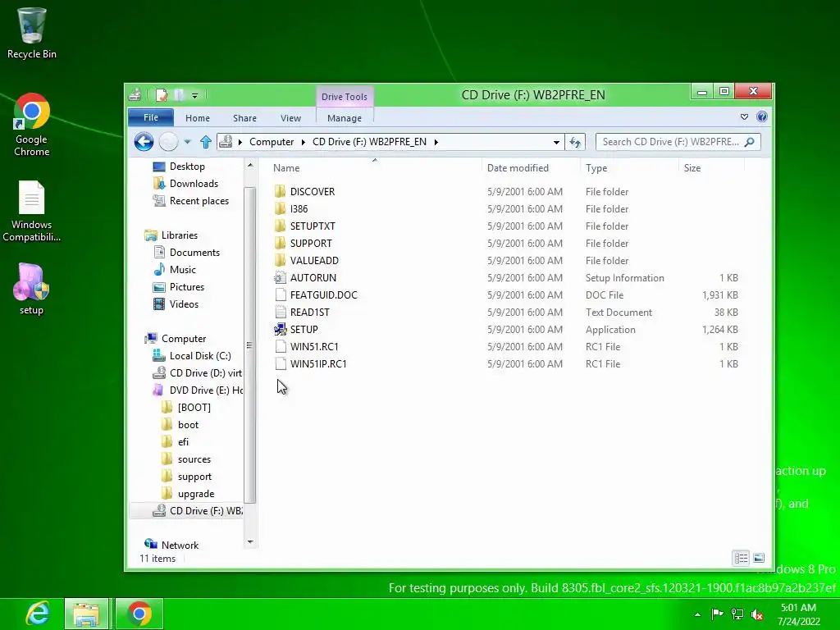Open the upgrade folder under DVD Drive
Image resolution: width=840 pixels, height=630 pixels.
[195, 493]
